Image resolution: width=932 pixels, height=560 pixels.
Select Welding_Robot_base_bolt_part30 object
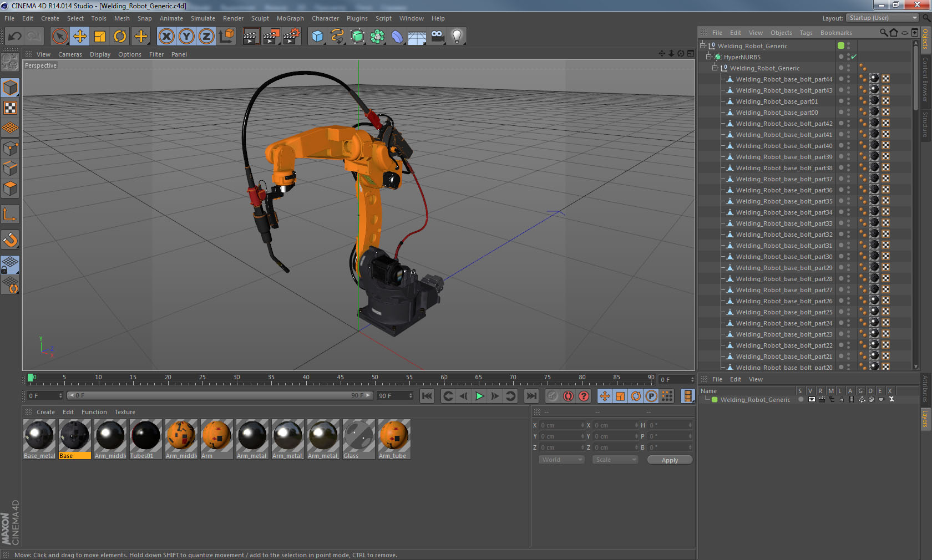click(x=783, y=257)
